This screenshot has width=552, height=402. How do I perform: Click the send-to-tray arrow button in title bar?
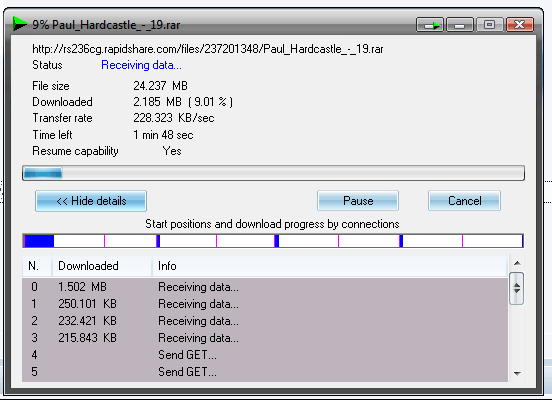point(431,25)
